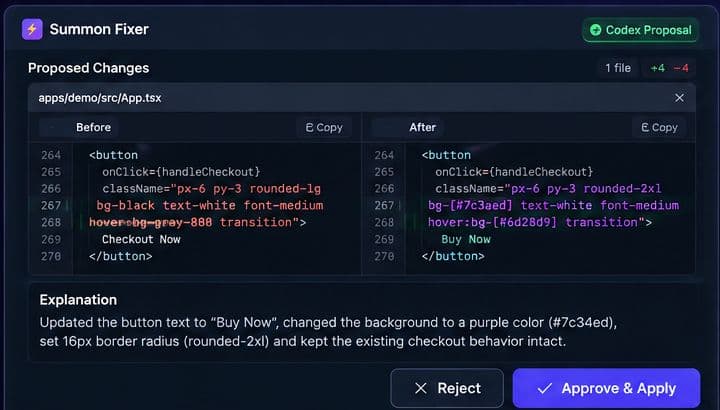720x410 pixels.
Task: Click 'hover:bg-[#6d28d9] transition' line in After pane
Action: click(x=540, y=222)
